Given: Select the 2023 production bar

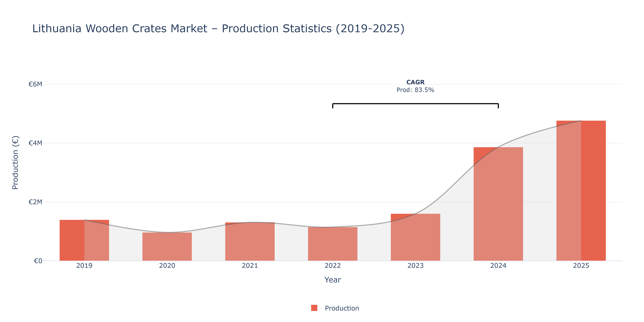Looking at the screenshot, I should [x=415, y=237].
